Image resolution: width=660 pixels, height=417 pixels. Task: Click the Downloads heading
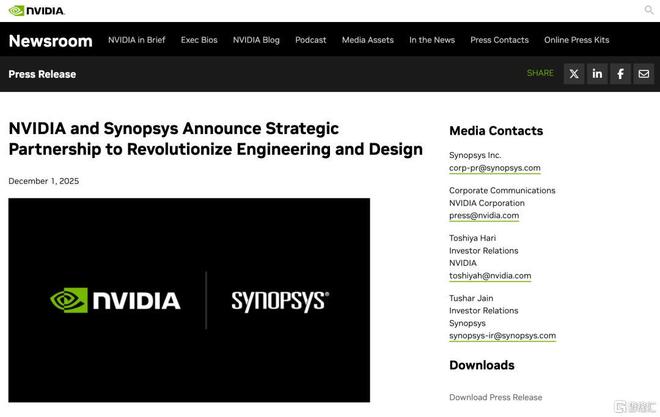coord(482,365)
